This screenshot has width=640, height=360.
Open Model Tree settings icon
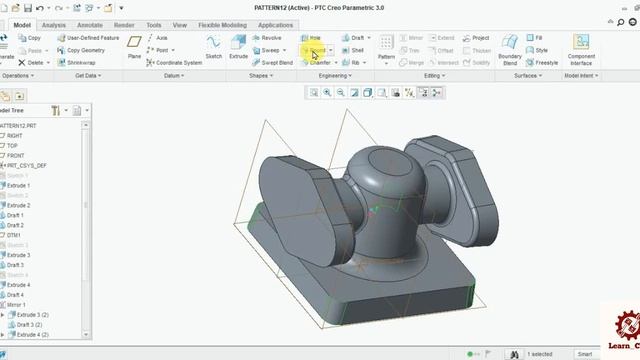click(x=56, y=111)
